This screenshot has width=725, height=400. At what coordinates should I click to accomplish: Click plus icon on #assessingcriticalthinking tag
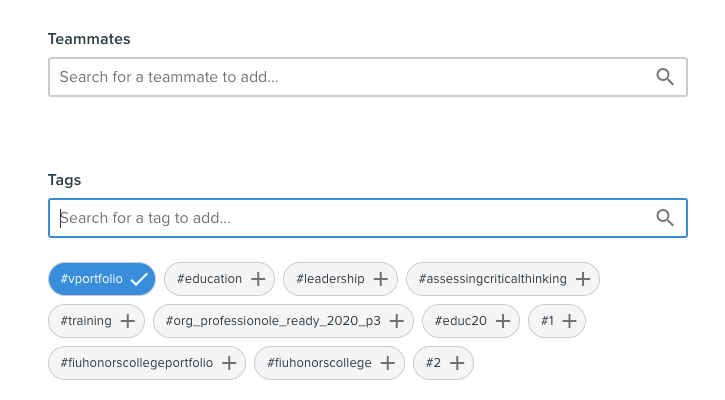[583, 279]
